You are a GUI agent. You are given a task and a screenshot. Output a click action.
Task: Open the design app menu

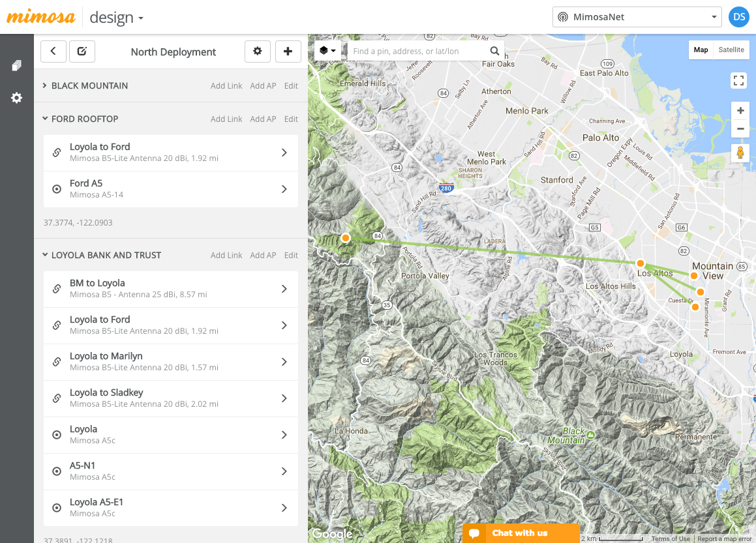(117, 18)
